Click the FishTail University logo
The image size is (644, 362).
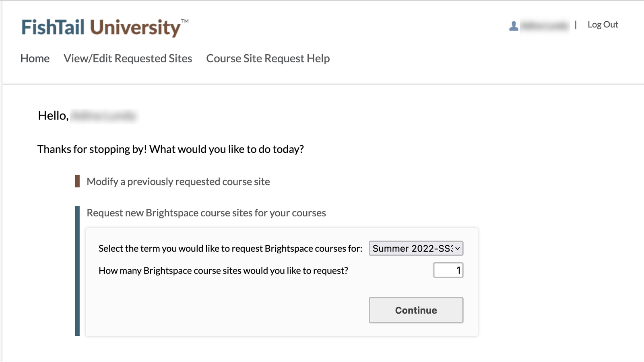[105, 27]
